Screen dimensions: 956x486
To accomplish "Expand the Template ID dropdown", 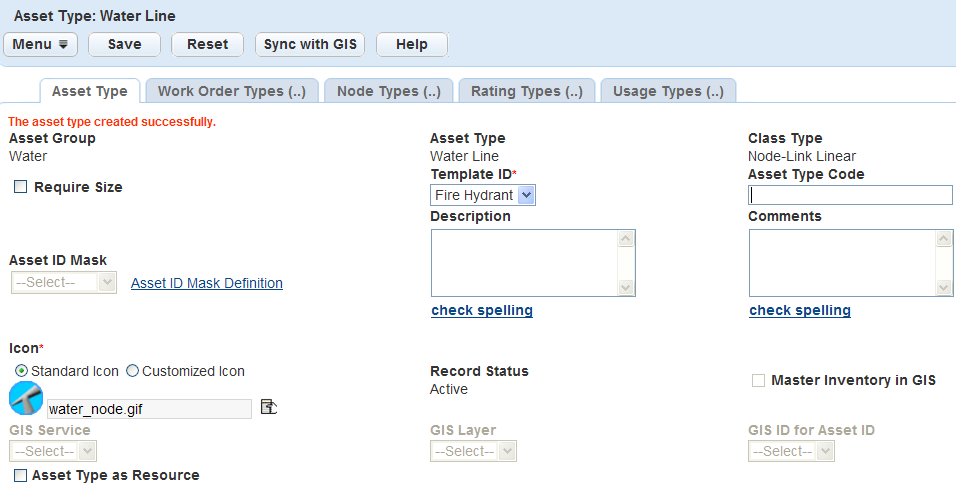I will tap(483, 195).
